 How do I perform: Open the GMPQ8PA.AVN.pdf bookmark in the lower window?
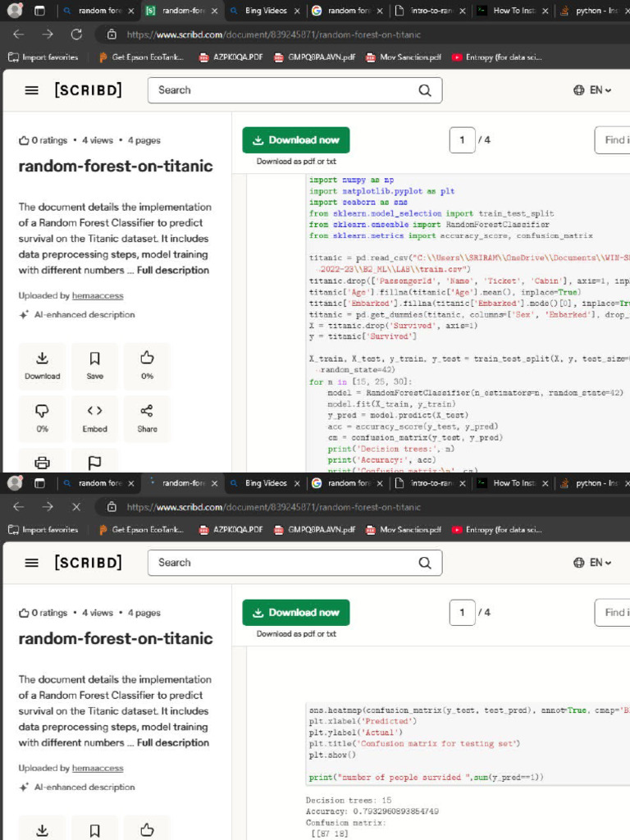pyautogui.click(x=314, y=529)
